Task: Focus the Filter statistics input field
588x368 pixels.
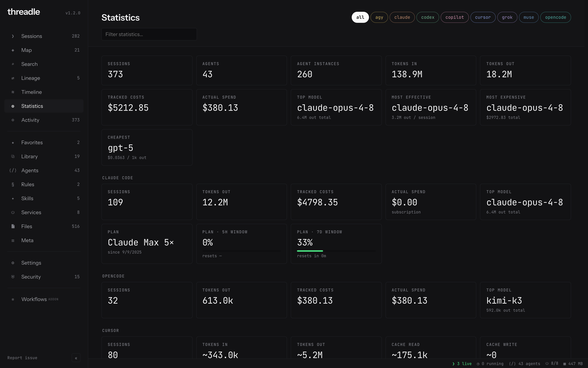Action: (x=149, y=34)
